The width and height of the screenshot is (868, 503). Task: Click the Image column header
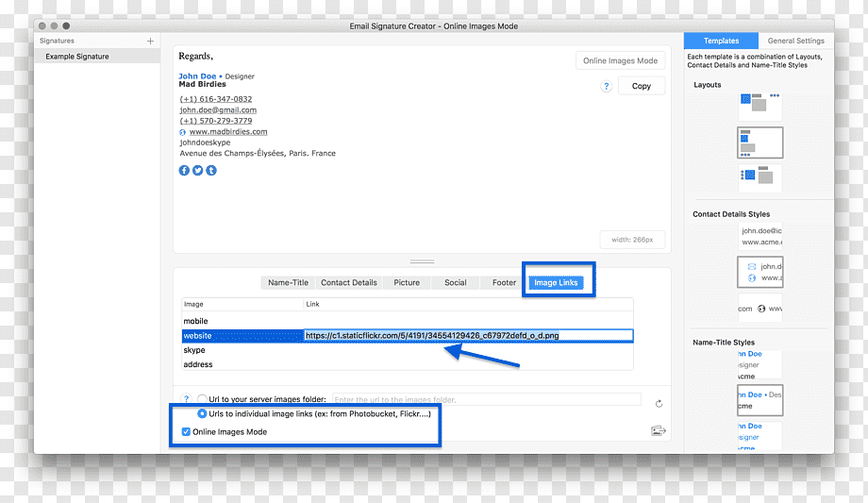tap(242, 304)
